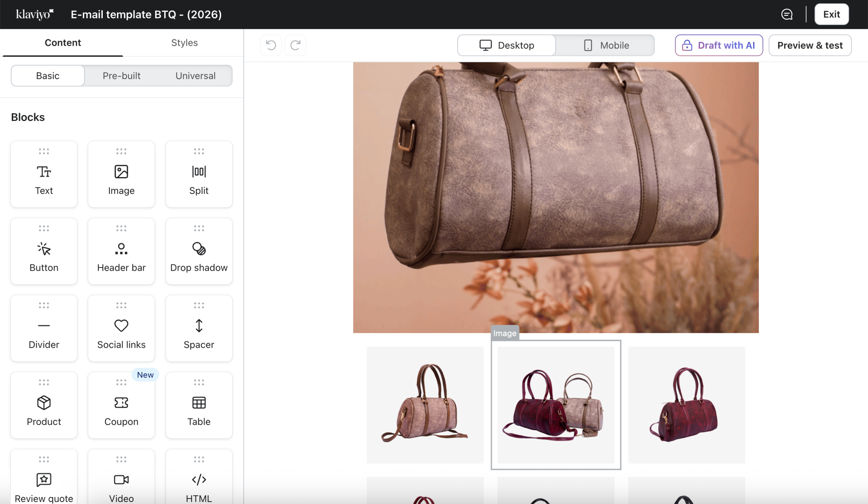Click Preview & test button
868x504 pixels.
(809, 45)
